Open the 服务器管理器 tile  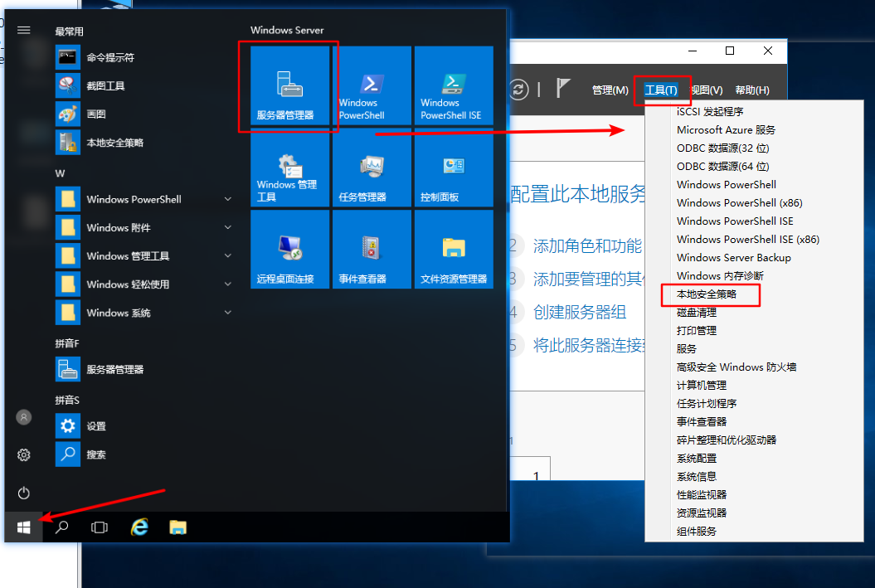pos(289,85)
